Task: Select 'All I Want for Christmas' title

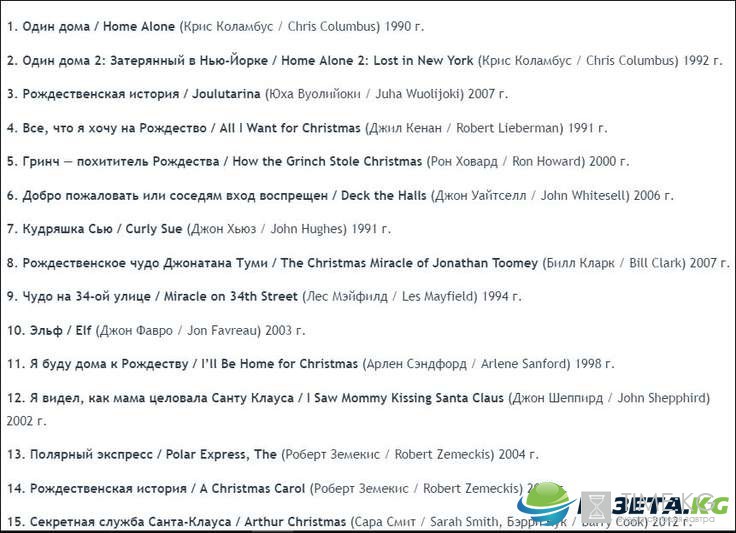Action: [x=290, y=128]
